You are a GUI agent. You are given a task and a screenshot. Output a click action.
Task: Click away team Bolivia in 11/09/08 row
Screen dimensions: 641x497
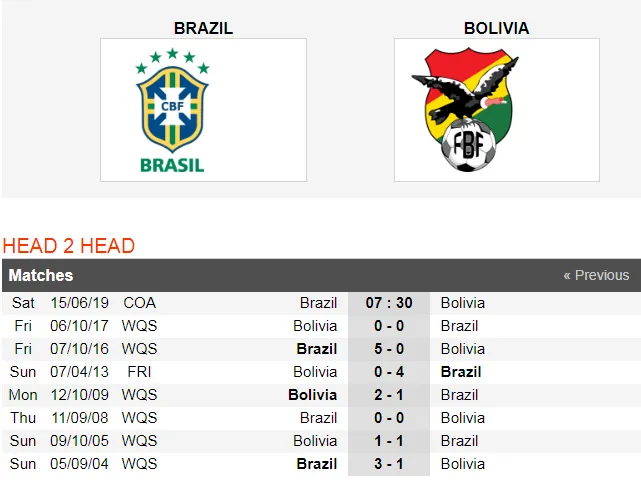point(462,418)
